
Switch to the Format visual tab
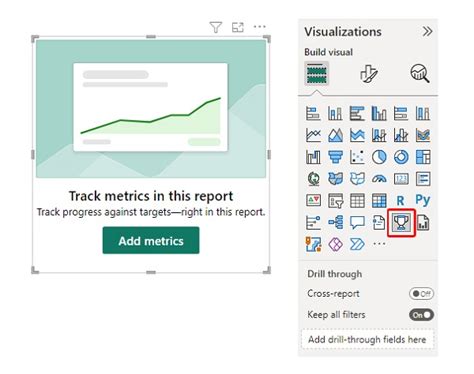pos(369,73)
